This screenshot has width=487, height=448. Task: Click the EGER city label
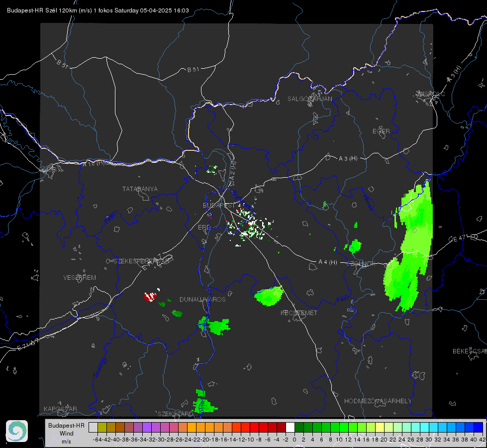381,131
